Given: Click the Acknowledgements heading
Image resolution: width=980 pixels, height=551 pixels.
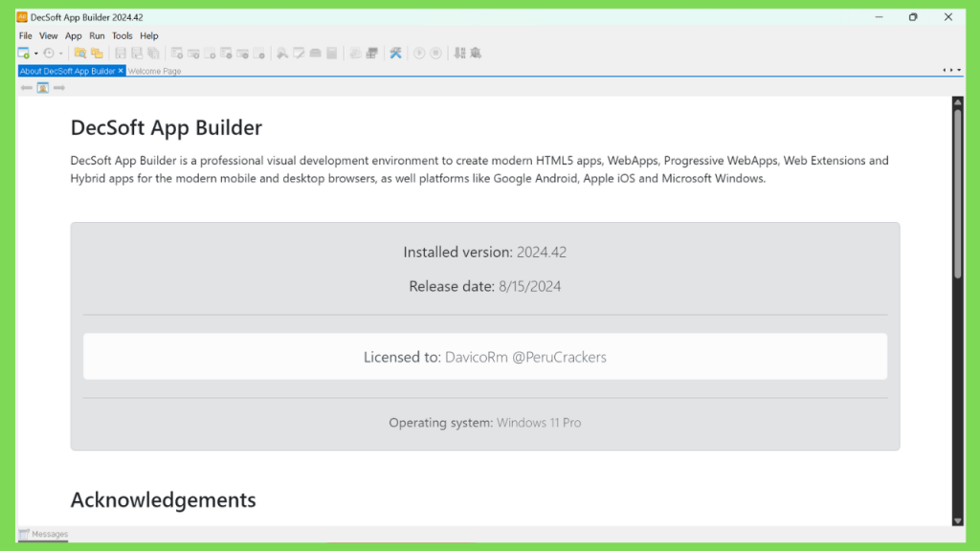Looking at the screenshot, I should click(x=163, y=499).
